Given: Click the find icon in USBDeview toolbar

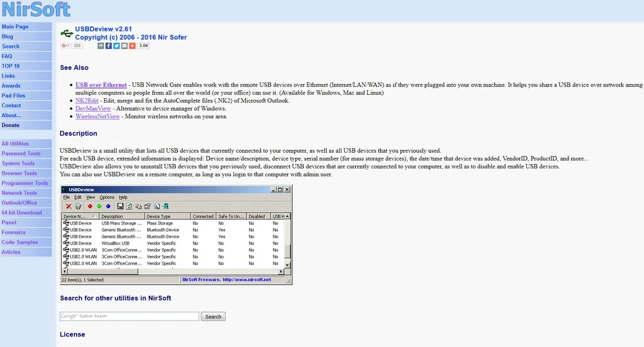Looking at the screenshot, I should point(157,206).
